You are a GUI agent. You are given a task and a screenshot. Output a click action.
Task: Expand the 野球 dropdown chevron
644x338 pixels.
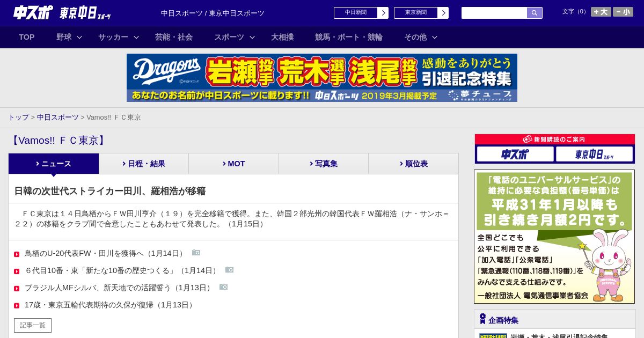(x=79, y=37)
